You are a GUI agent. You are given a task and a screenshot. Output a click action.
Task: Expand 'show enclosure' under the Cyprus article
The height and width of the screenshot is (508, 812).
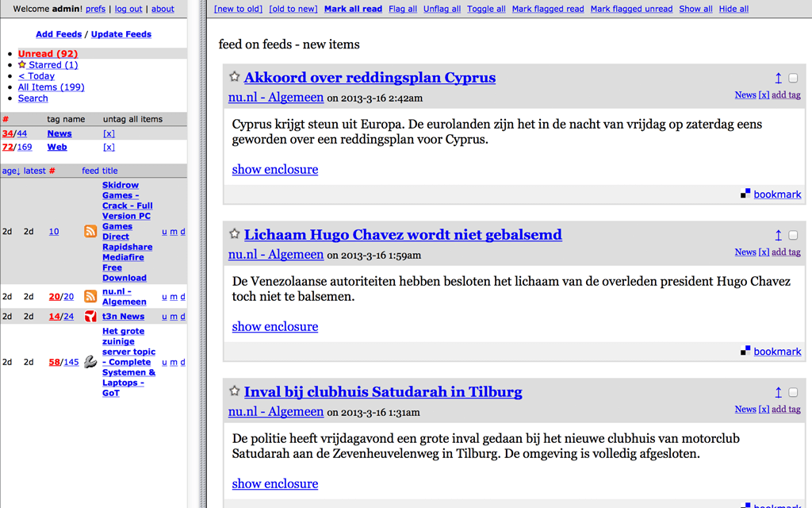[x=274, y=169]
